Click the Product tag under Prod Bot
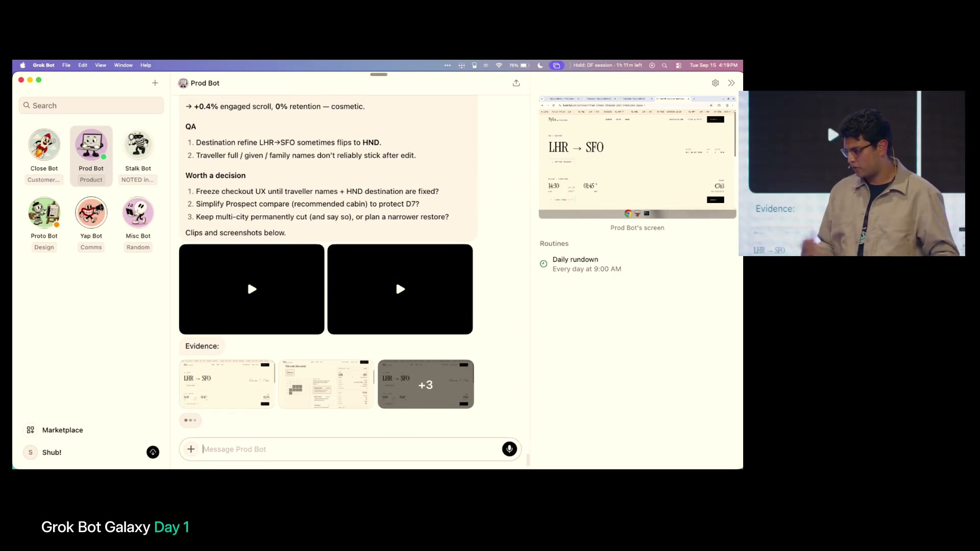Screen dimensions: 980x551 coord(91,180)
